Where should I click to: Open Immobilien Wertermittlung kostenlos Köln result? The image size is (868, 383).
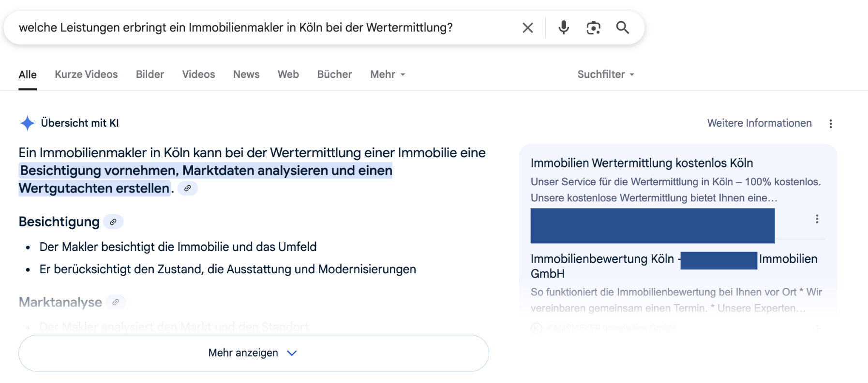642,163
